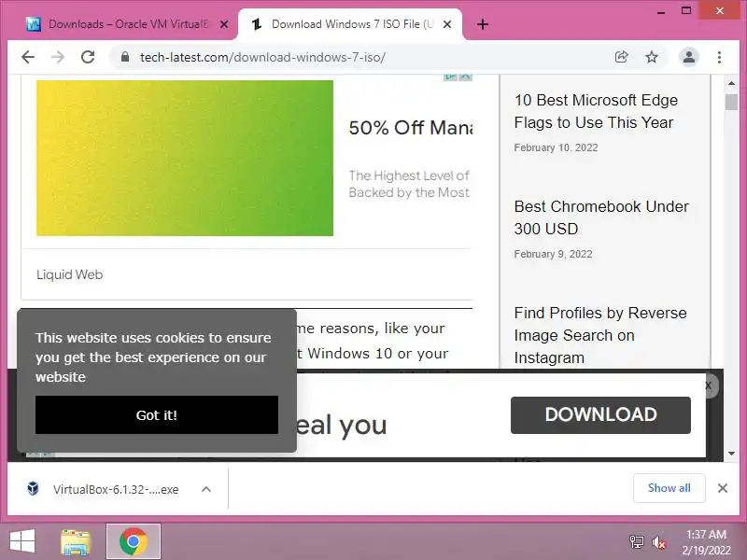Click the DOWNLOAD button in the banner ad
The image size is (747, 560).
click(x=600, y=414)
